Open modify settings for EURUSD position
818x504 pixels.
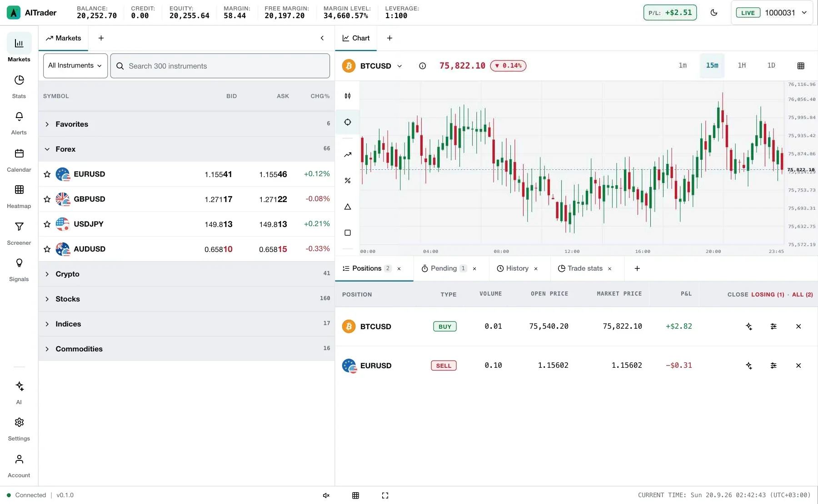(773, 366)
